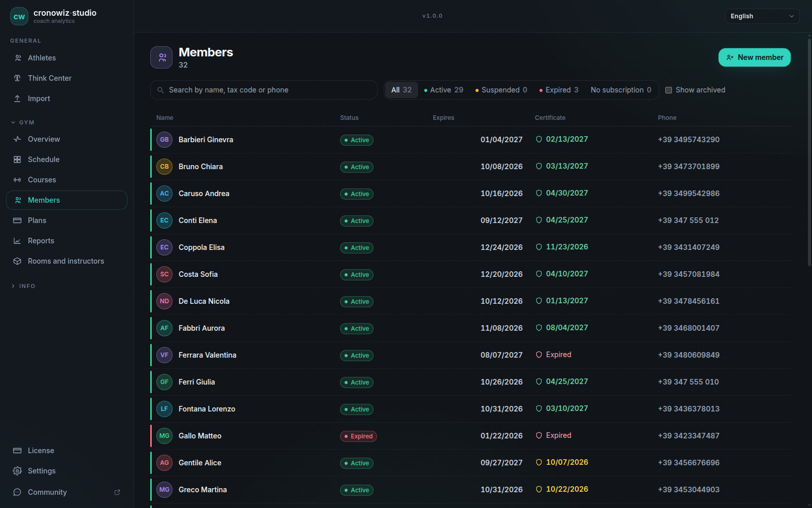The height and width of the screenshot is (508, 812).
Task: Click the Rooms and instructors cube icon
Action: tap(17, 261)
